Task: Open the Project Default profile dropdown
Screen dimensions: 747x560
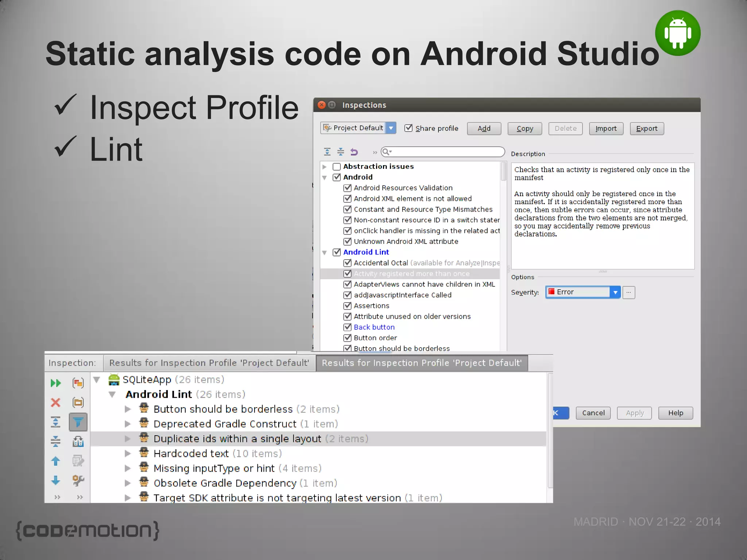Action: 391,128
